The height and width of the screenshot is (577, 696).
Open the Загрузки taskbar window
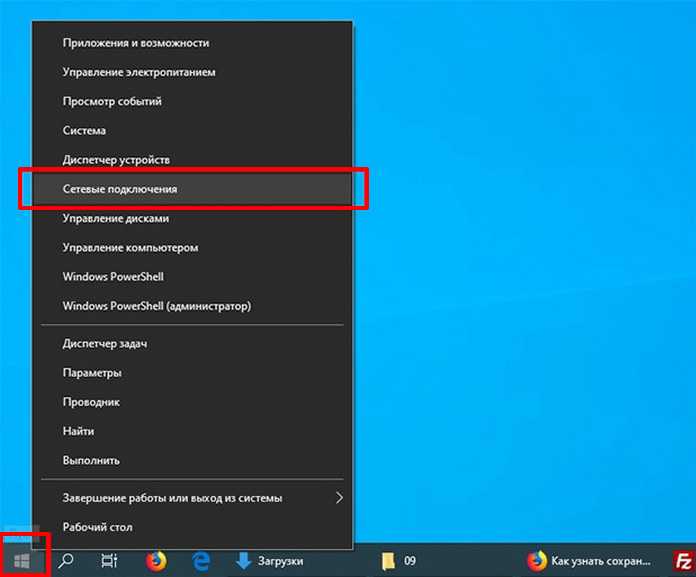click(x=270, y=561)
